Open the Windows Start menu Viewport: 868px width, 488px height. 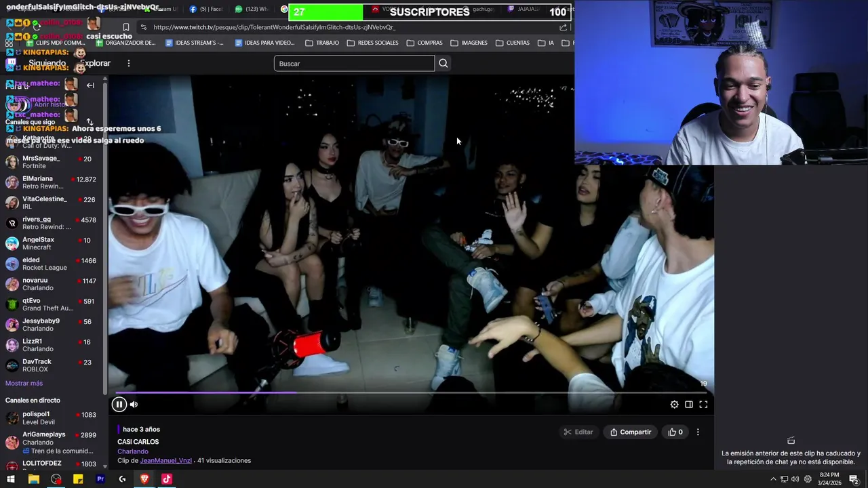point(11,479)
